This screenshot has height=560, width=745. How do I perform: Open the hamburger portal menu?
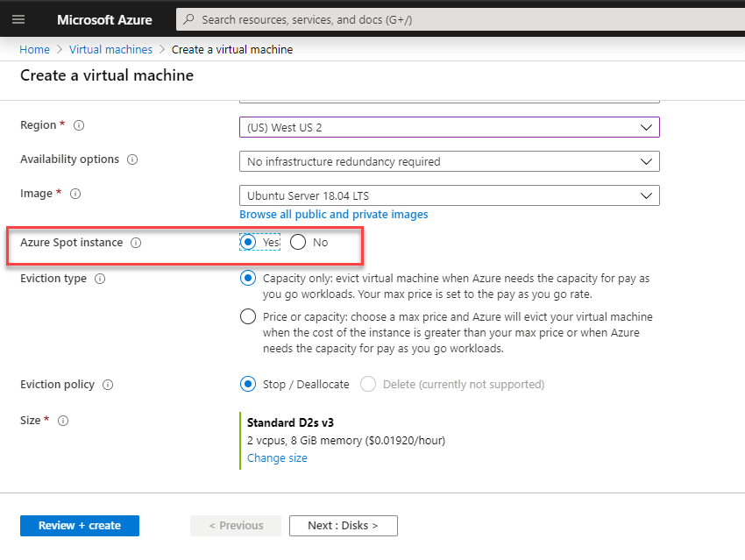click(18, 19)
